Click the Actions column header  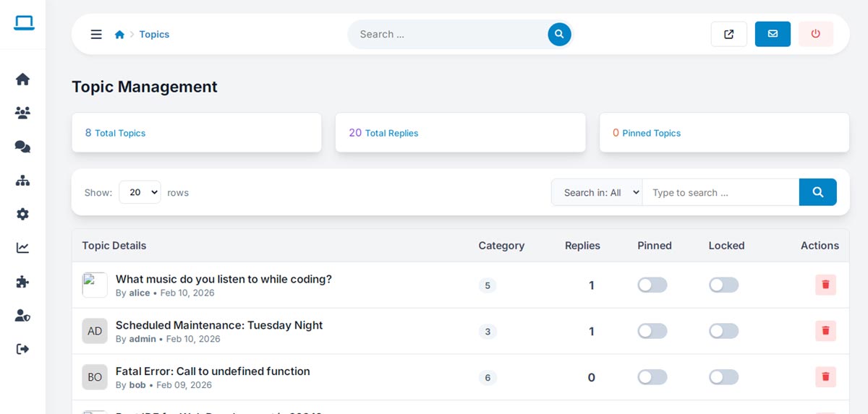(820, 246)
